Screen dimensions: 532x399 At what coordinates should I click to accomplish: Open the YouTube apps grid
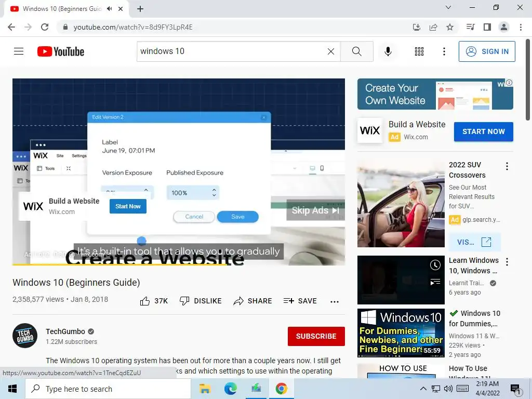419,51
